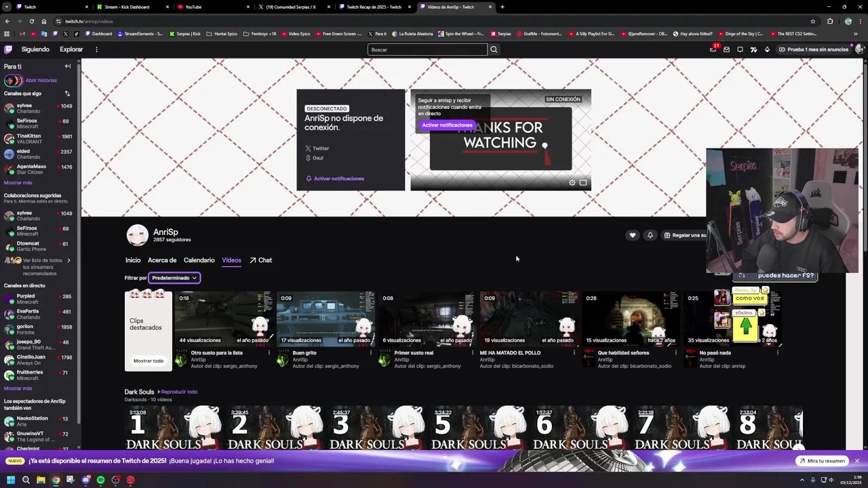The height and width of the screenshot is (488, 868).
Task: Click Regalar una suscripción button
Action: [685, 235]
